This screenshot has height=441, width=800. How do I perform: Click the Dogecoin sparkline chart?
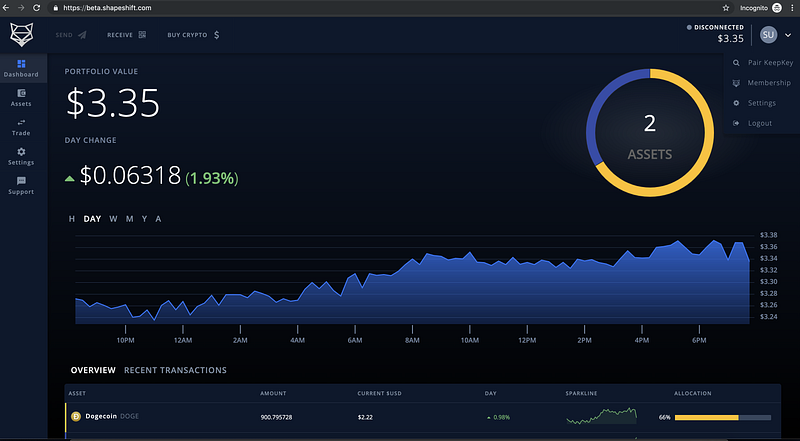[602, 416]
